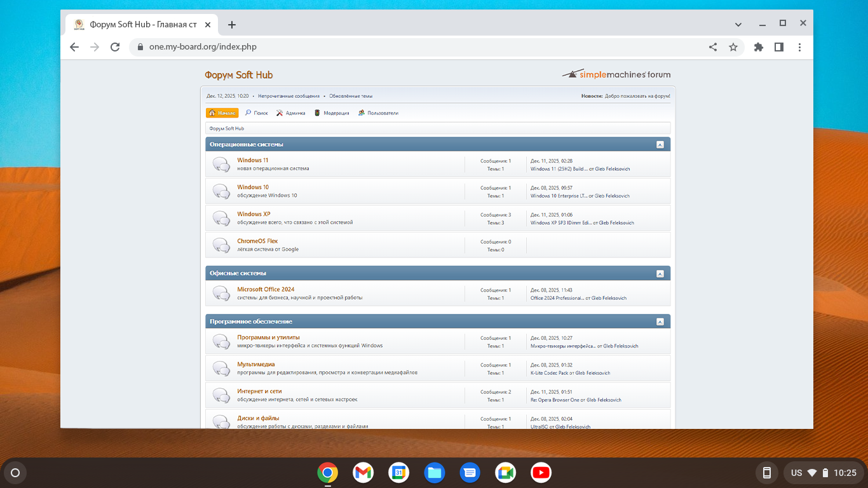Click the Мультимедиа board bubble icon
Viewport: 868px width, 488px height.
(221, 369)
